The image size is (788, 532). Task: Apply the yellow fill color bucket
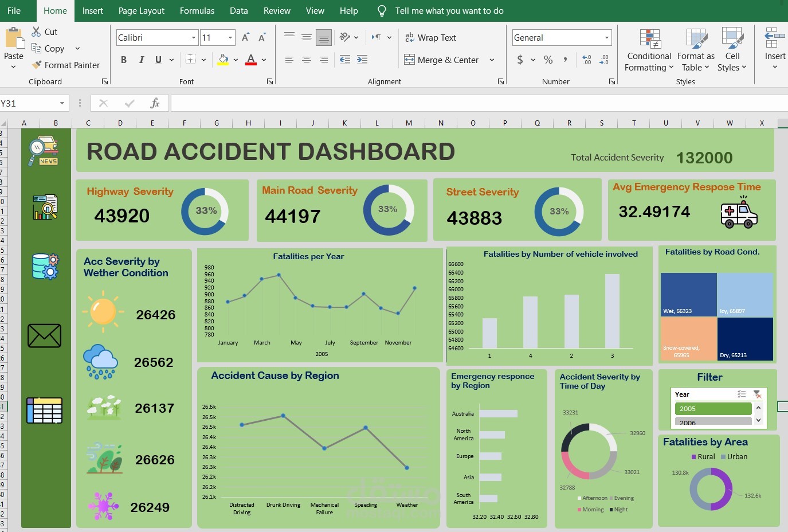tap(223, 60)
